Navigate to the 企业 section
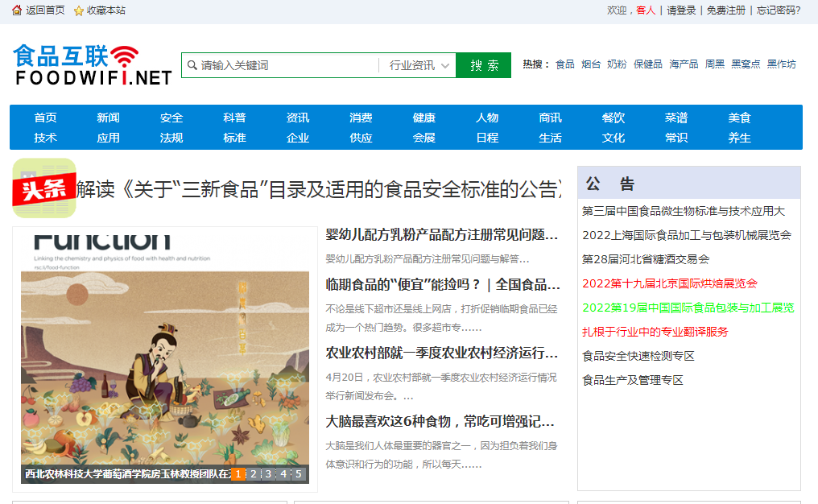818x504 pixels. (x=297, y=138)
